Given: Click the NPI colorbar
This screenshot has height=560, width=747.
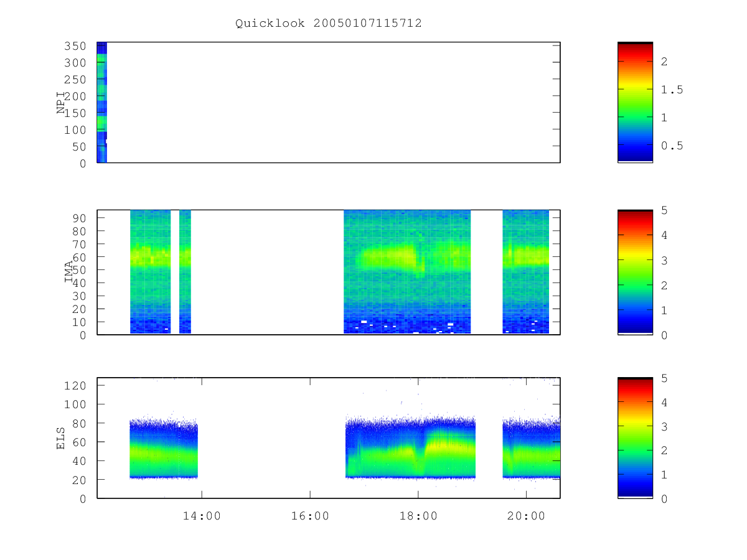Looking at the screenshot, I should tap(635, 102).
